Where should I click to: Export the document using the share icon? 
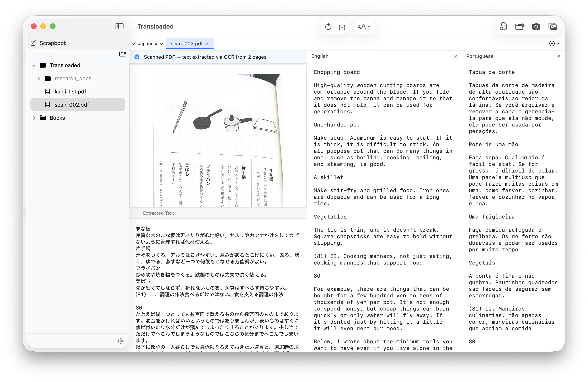pos(342,26)
